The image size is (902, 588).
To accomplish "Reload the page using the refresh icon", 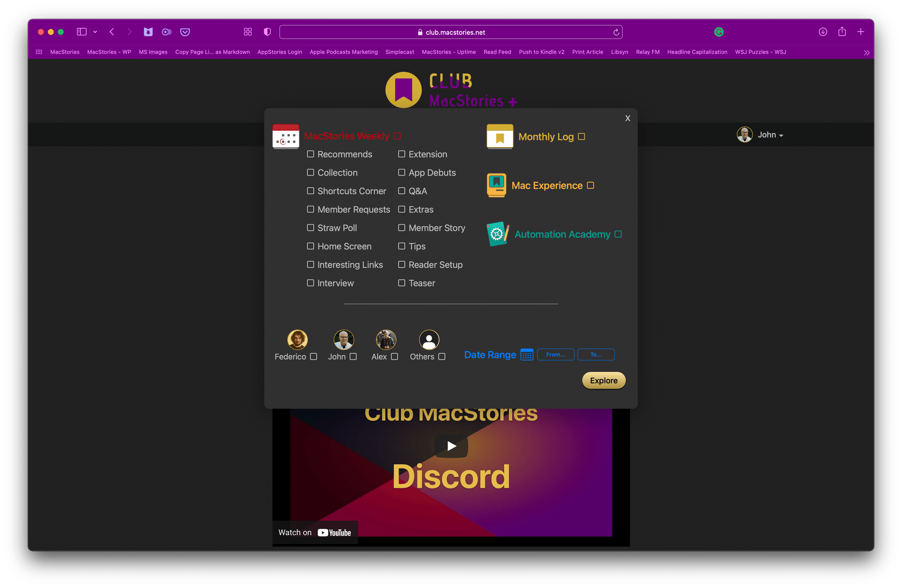I will click(x=616, y=32).
